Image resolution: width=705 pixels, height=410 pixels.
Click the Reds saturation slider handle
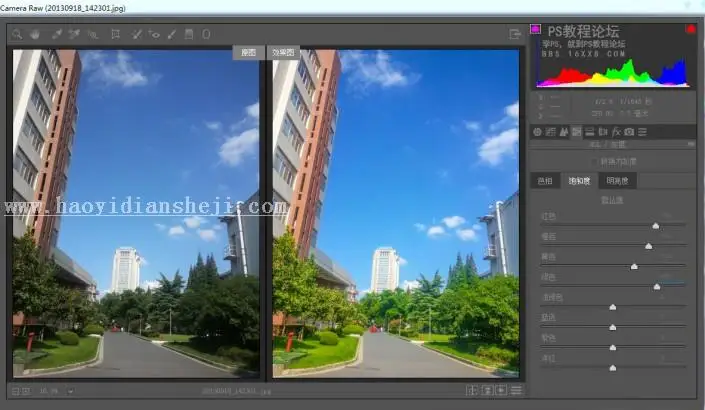tap(656, 226)
